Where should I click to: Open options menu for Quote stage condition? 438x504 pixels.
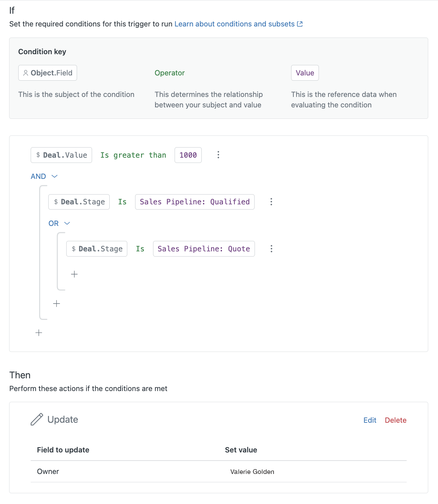coord(271,249)
